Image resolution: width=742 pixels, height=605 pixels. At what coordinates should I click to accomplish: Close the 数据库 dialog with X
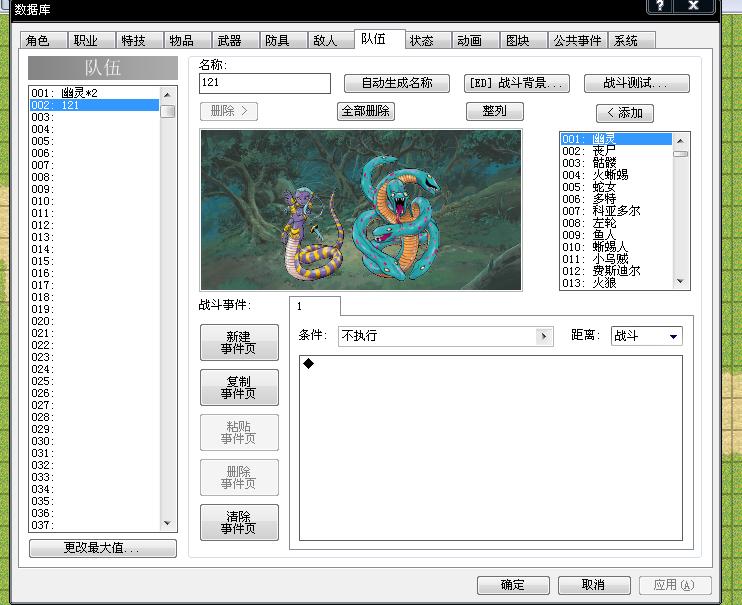694,6
